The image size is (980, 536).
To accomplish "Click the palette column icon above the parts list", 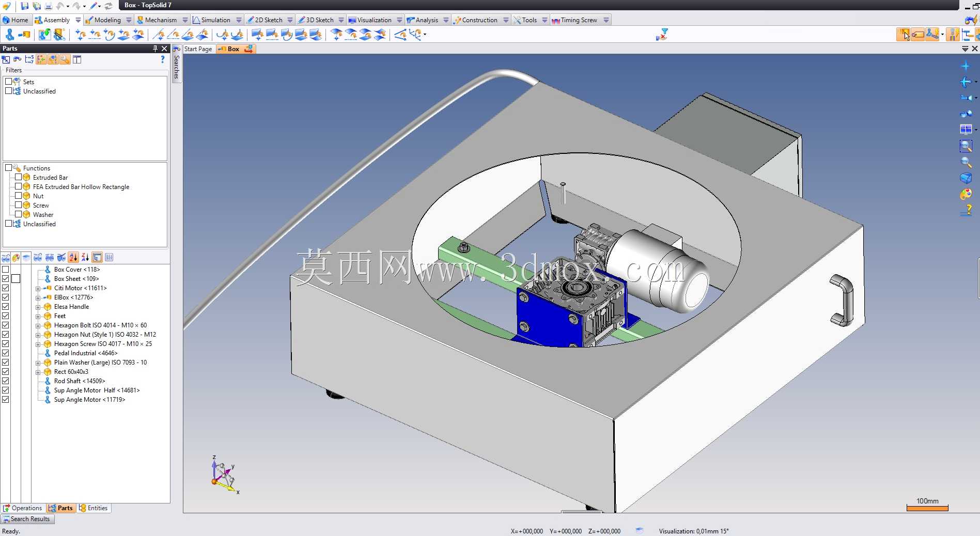I will [16, 257].
